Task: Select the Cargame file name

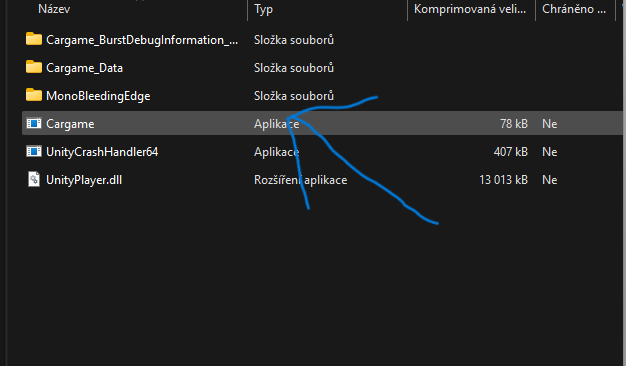Action: (70, 124)
